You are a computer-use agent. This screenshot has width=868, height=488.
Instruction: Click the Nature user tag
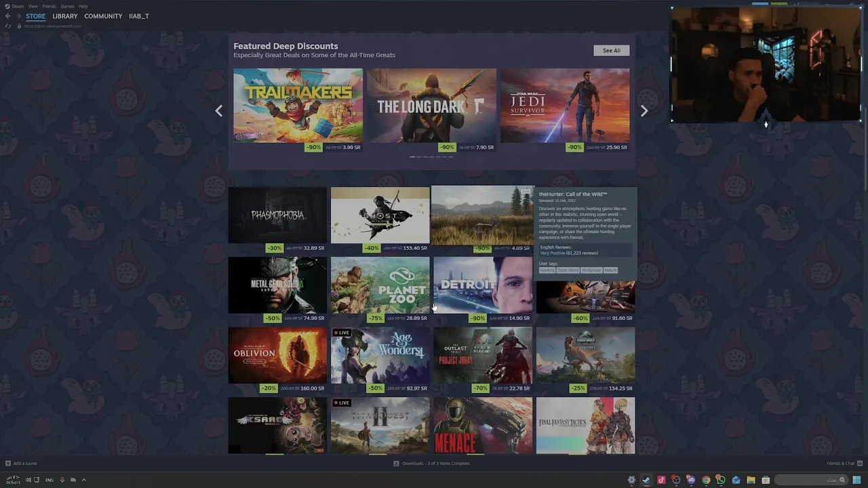point(610,270)
